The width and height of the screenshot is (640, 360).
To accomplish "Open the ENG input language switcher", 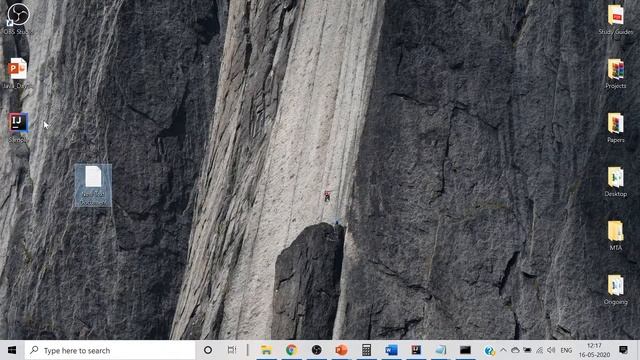I will click(566, 350).
